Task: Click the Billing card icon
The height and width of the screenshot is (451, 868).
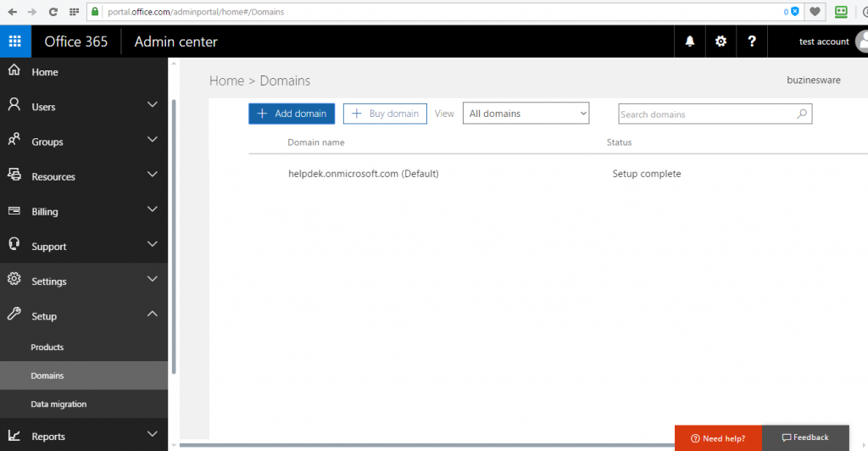Action: (x=14, y=211)
